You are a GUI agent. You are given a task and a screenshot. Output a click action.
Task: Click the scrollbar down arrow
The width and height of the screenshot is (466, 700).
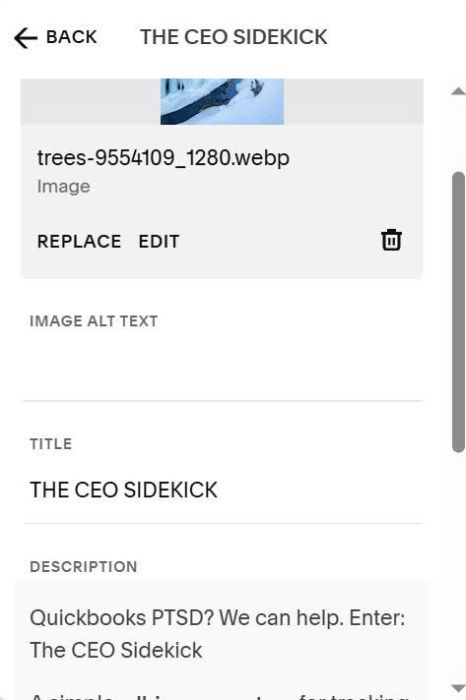coord(458,688)
